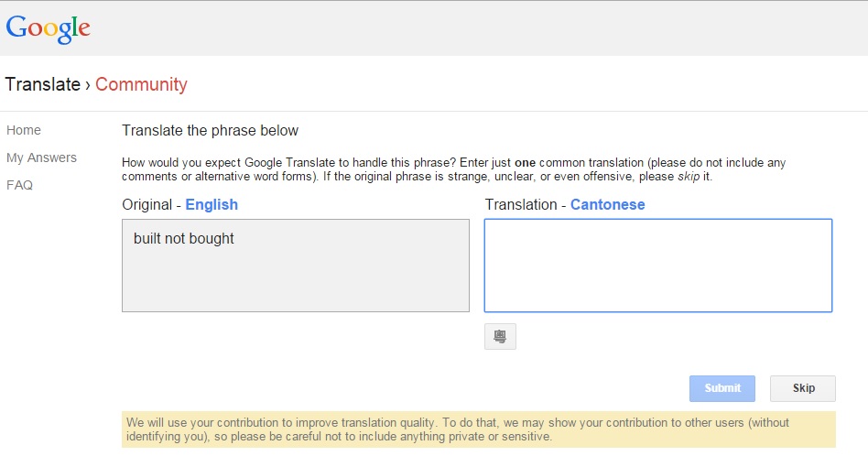The image size is (868, 467).
Task: Change the translation language Cantonese
Action: coord(607,205)
